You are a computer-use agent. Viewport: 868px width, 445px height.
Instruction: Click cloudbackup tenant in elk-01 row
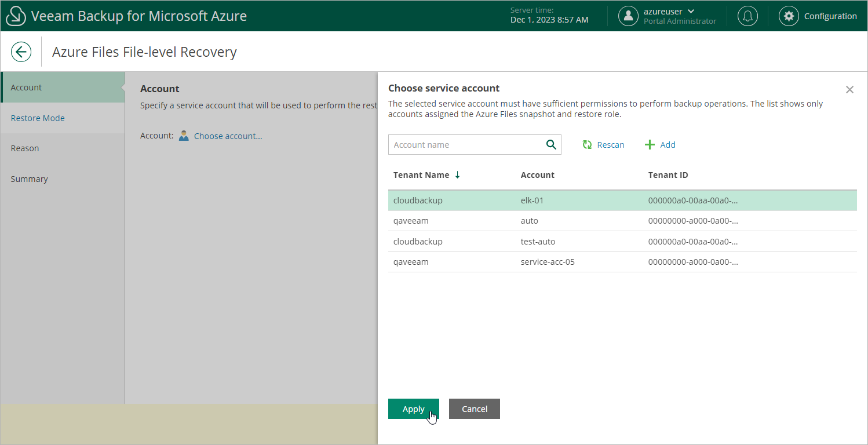[418, 200]
